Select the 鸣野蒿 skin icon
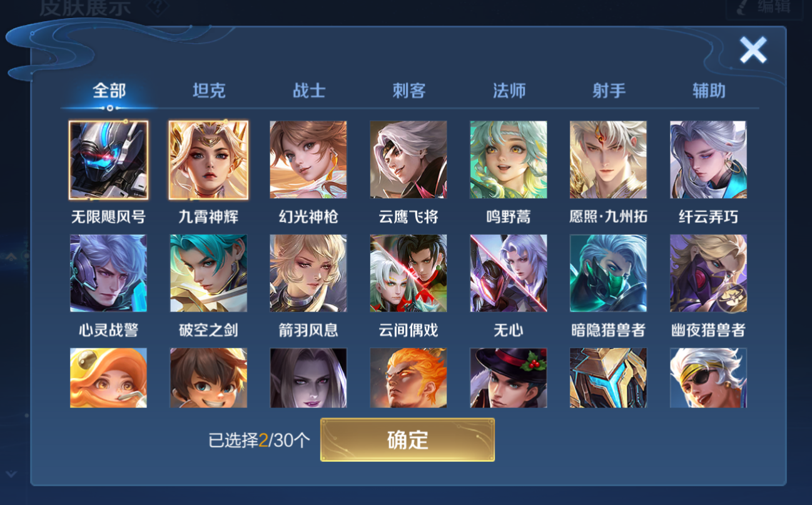 point(509,160)
